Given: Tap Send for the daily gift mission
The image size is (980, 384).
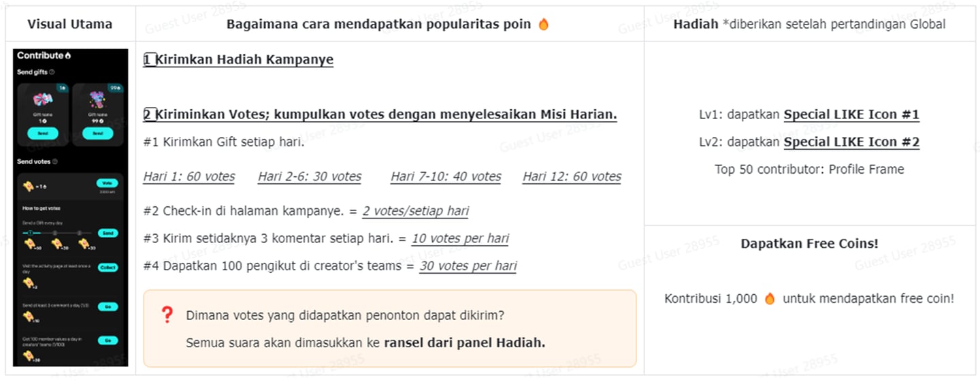Looking at the screenshot, I should [107, 233].
